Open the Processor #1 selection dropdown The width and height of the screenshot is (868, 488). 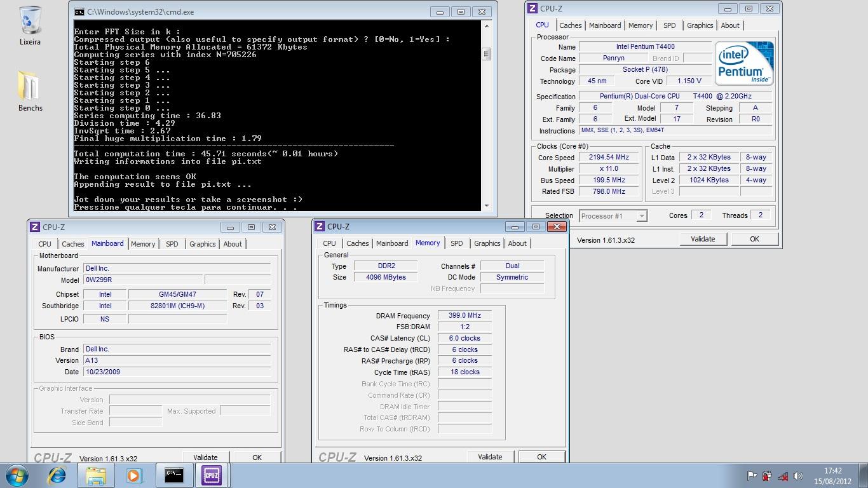tap(613, 216)
